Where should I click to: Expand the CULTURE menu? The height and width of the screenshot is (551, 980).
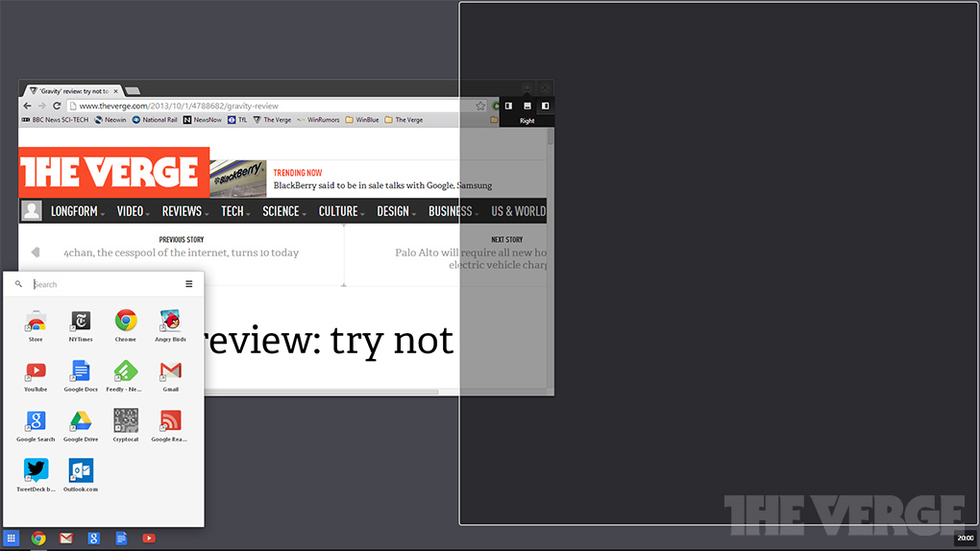point(342,211)
